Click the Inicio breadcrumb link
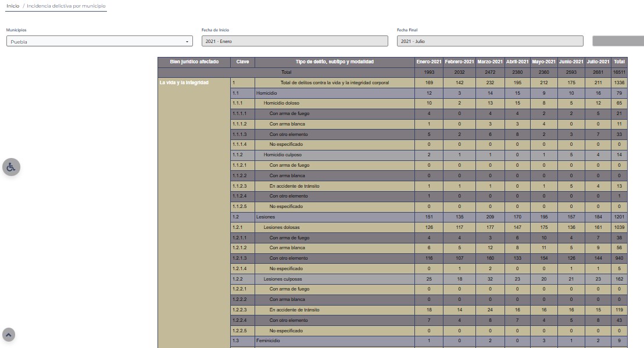Viewport: 644px width, 348px height. coord(12,6)
